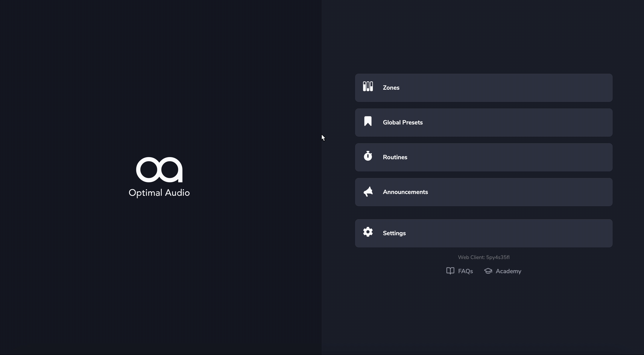This screenshot has width=644, height=355.
Task: Click the Web Client version text
Action: [484, 257]
